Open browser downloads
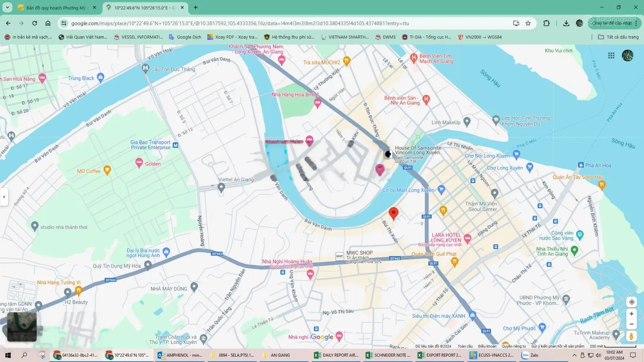Screen dimensions: 644x362 pyautogui.click(x=566, y=23)
